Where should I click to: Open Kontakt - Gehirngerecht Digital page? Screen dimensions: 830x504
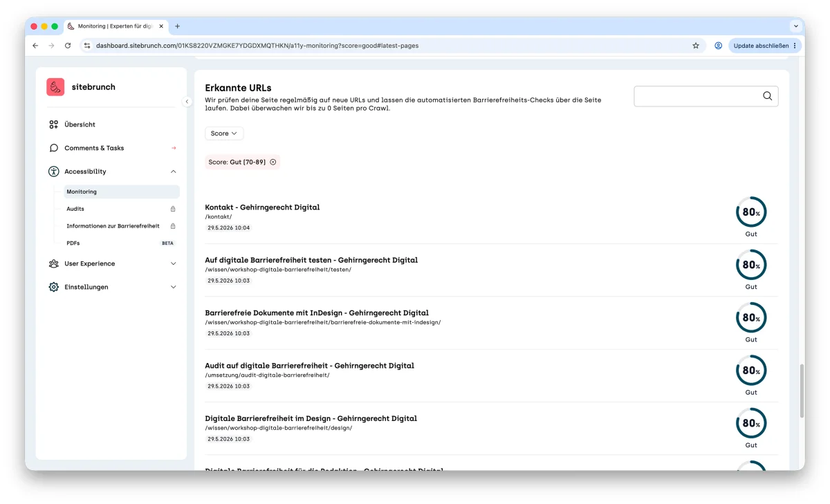[x=262, y=207]
